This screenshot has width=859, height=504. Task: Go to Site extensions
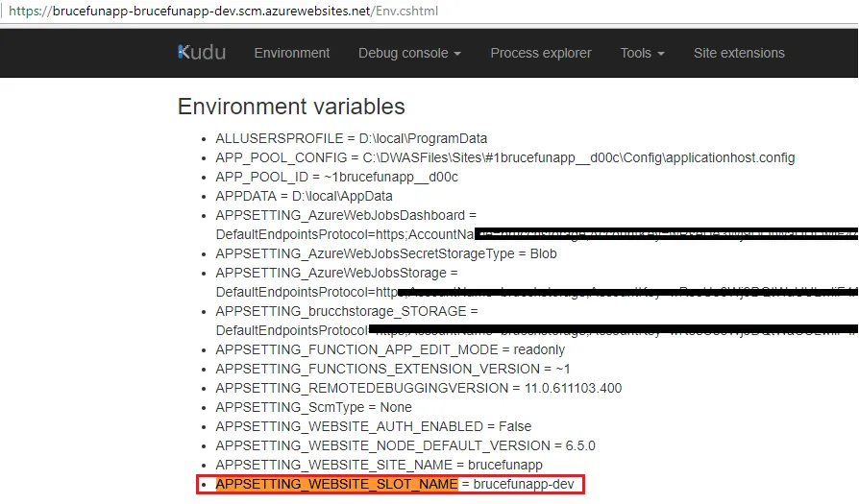pos(739,53)
